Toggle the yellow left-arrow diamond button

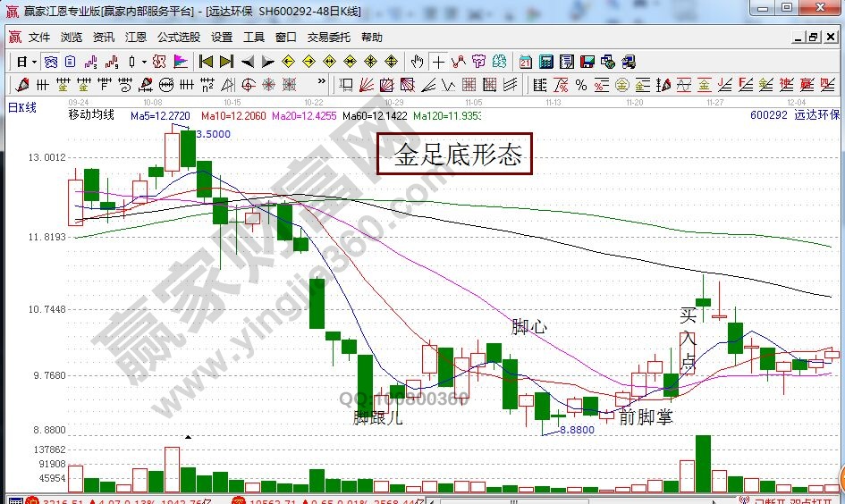coord(288,62)
